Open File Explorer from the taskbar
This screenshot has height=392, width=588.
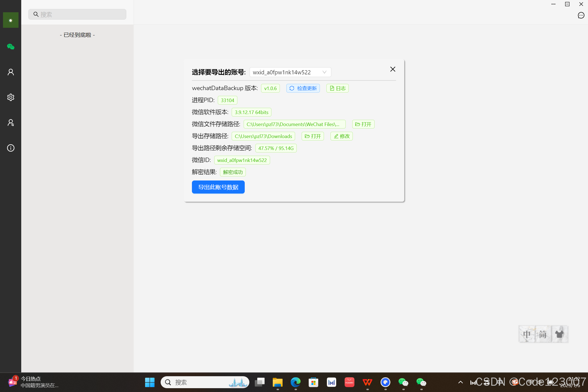(277, 382)
